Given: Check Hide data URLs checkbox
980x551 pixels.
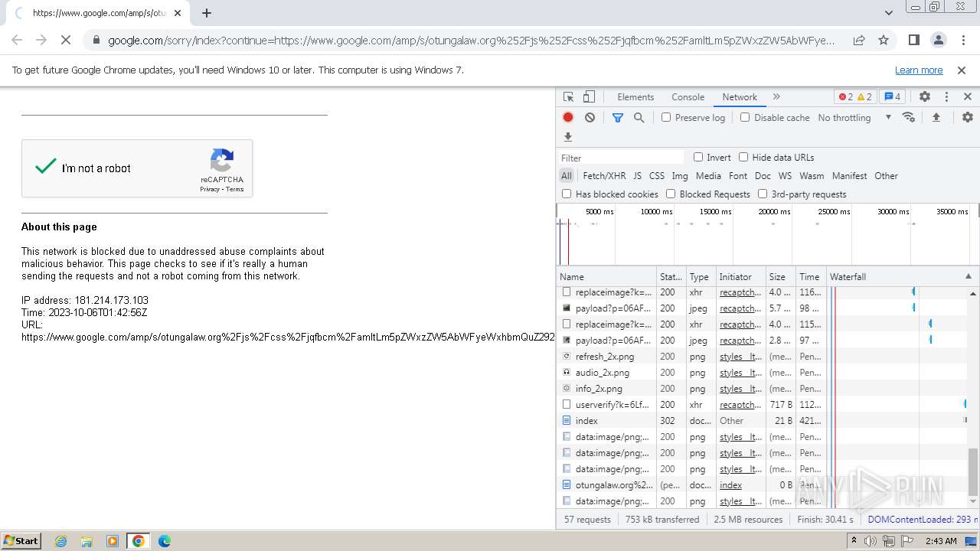Looking at the screenshot, I should pyautogui.click(x=743, y=157).
